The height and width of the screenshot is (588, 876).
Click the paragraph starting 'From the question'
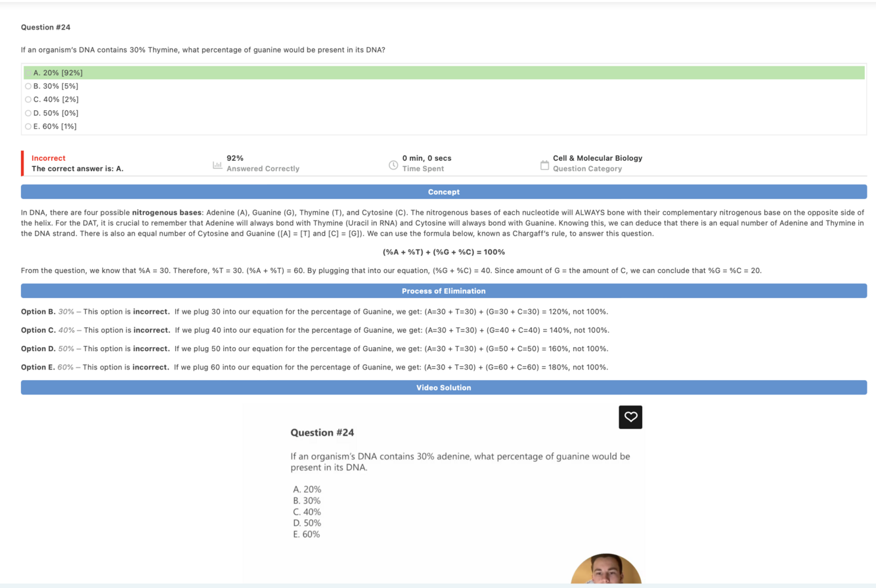pyautogui.click(x=391, y=270)
